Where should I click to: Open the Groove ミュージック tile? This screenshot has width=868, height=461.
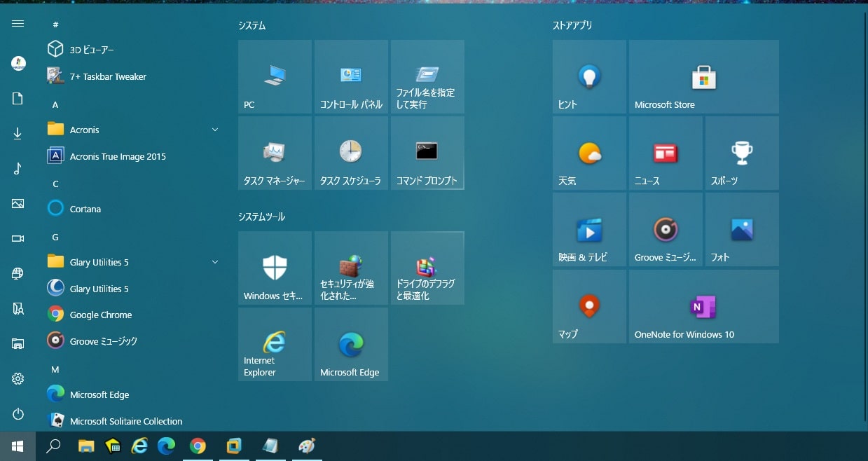click(665, 229)
